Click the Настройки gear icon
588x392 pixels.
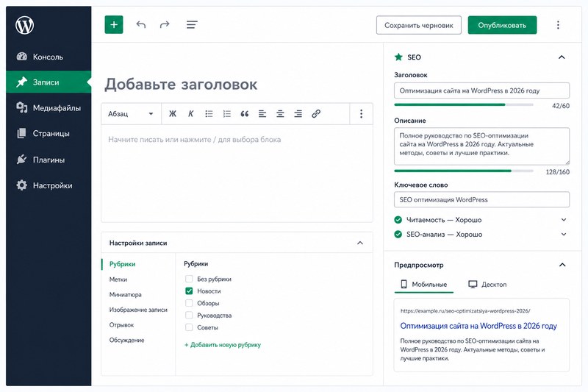(x=22, y=185)
